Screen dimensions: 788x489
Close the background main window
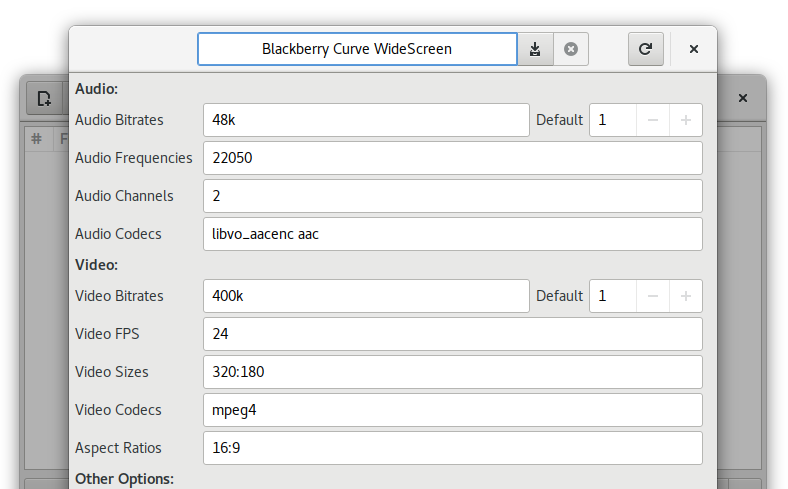(x=743, y=98)
